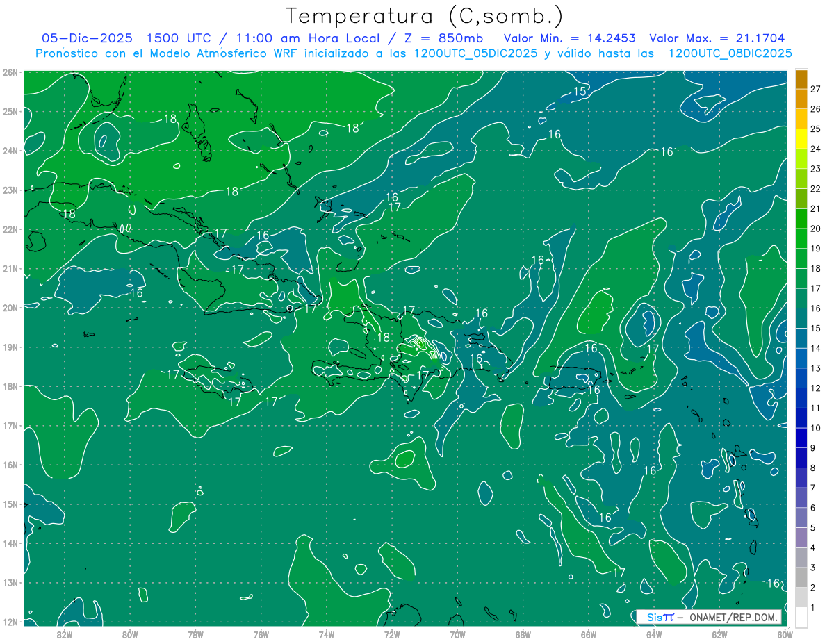Click the "22N" latitude label
Screen dimensions: 834x644
10,229
